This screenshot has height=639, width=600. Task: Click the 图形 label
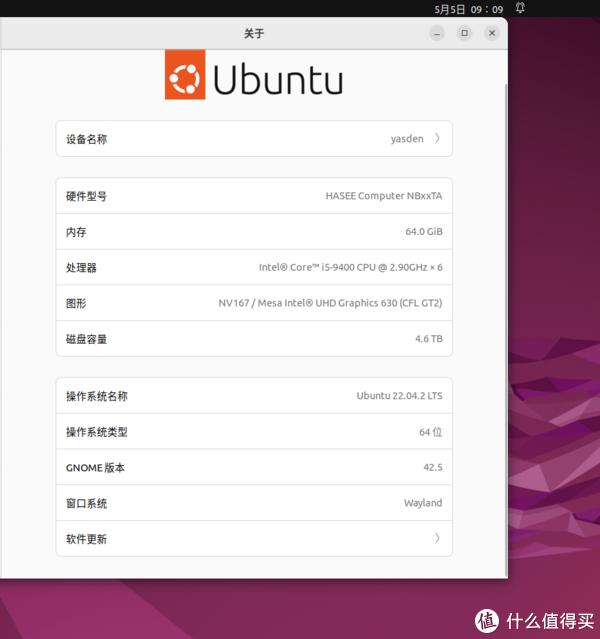pos(76,304)
